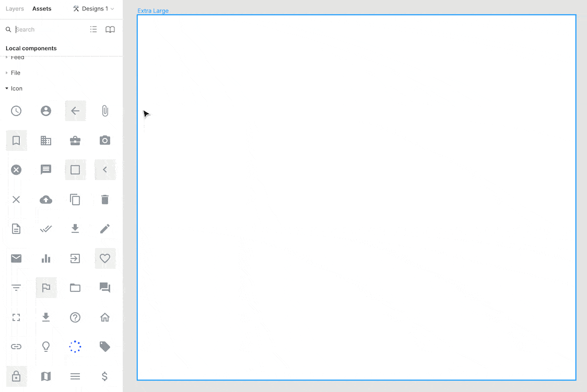Select the document page icon

pyautogui.click(x=16, y=229)
